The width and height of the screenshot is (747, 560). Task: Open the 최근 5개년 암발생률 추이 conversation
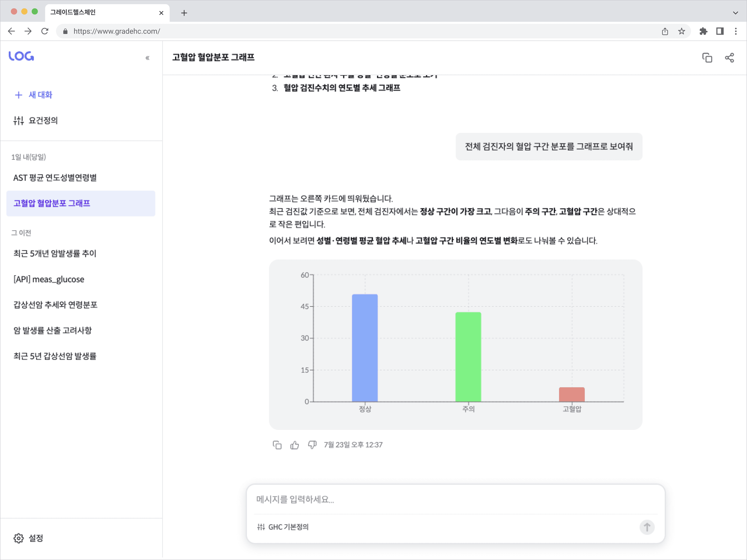[x=81, y=254]
